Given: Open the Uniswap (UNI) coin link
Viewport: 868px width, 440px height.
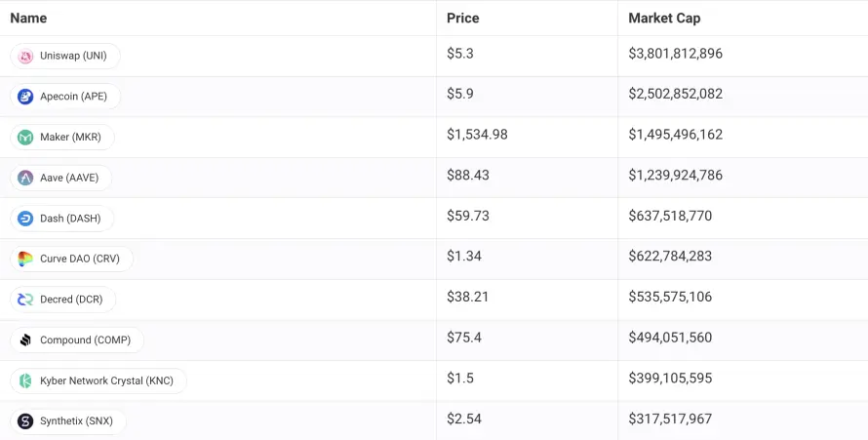Looking at the screenshot, I should tap(65, 56).
